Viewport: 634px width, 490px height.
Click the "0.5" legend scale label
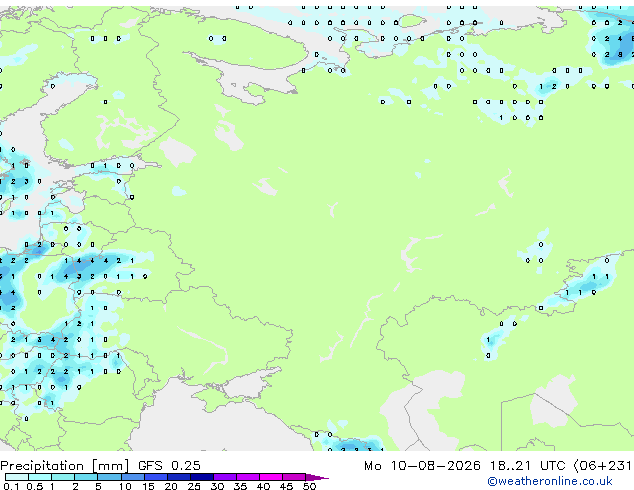34,486
